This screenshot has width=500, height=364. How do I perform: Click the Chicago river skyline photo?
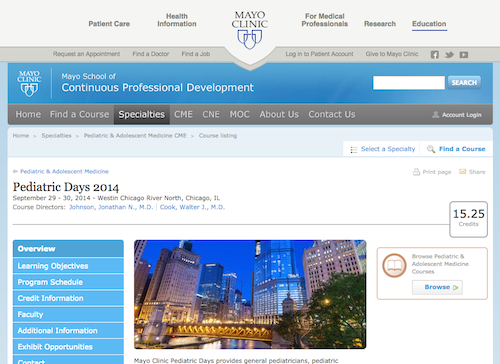[x=250, y=294]
